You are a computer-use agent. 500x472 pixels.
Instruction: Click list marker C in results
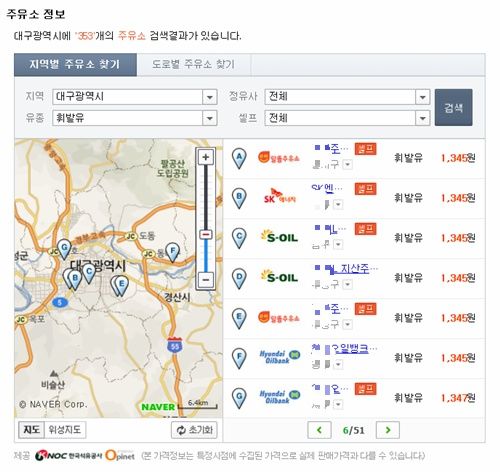click(239, 238)
